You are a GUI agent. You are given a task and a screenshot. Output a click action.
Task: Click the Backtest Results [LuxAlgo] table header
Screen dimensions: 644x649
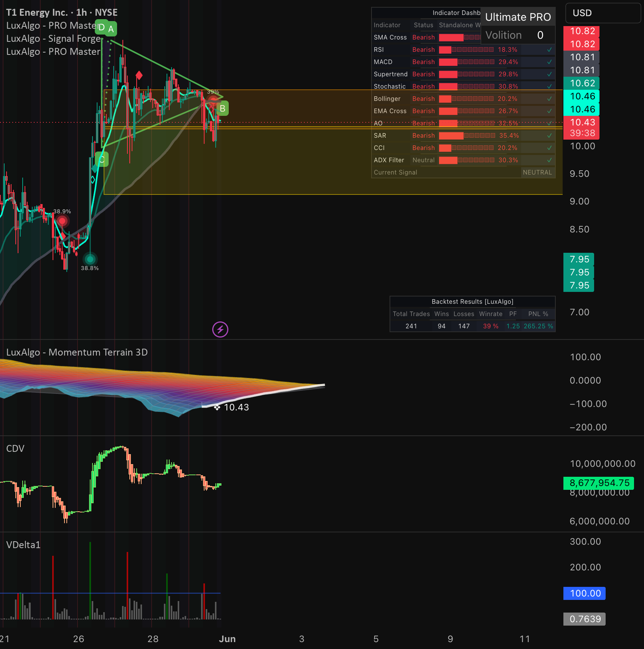point(472,301)
